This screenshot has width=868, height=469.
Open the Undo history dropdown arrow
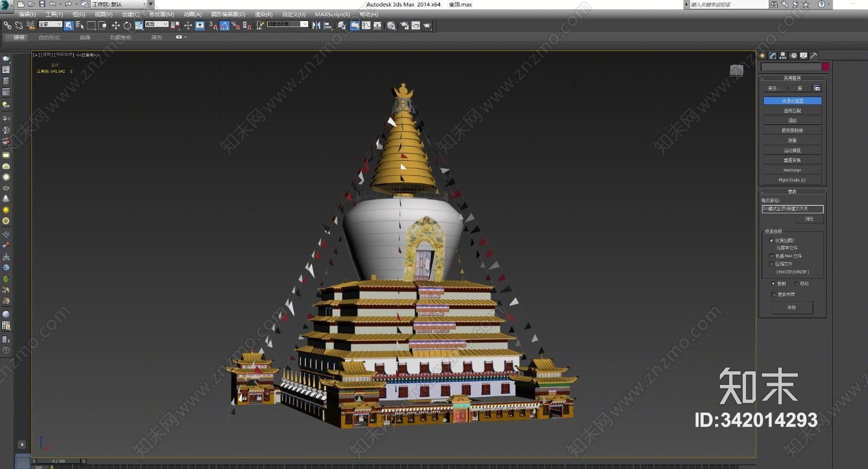coord(60,4)
